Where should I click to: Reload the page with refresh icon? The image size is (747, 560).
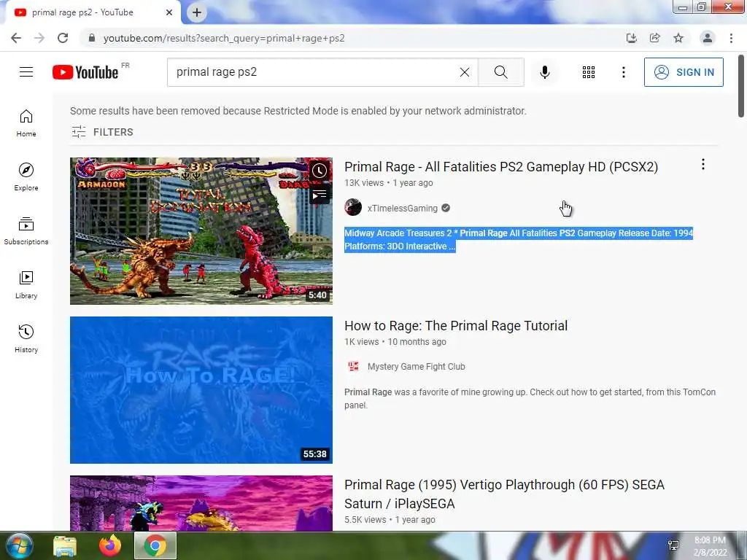[63, 38]
